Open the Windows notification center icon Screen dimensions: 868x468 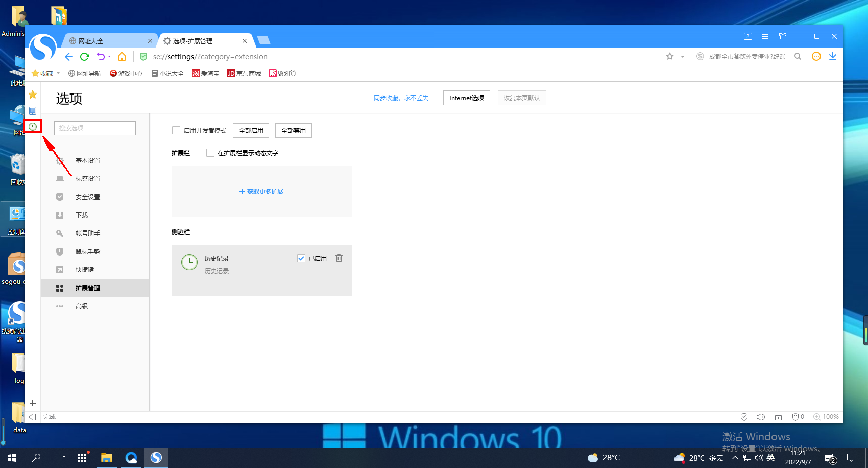pos(851,458)
